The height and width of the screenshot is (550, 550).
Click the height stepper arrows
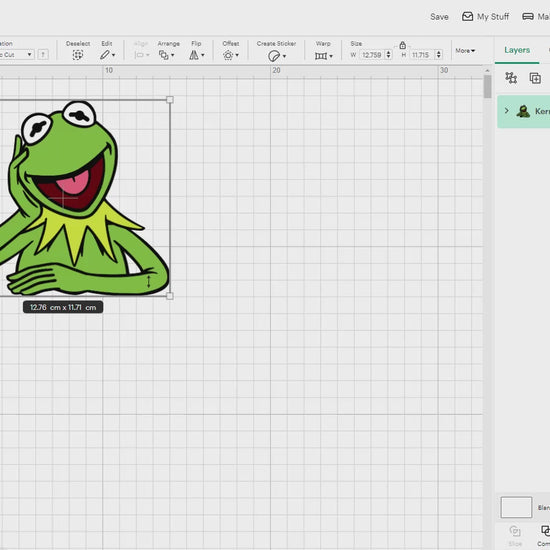(x=438, y=55)
